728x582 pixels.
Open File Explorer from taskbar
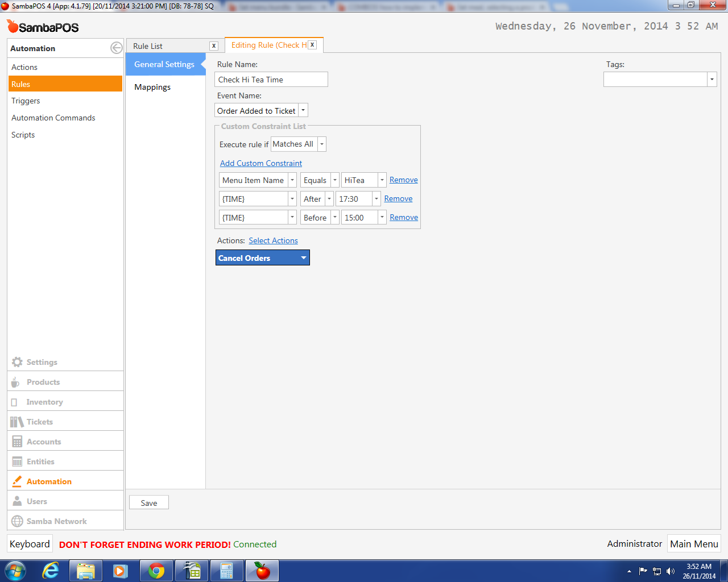86,571
